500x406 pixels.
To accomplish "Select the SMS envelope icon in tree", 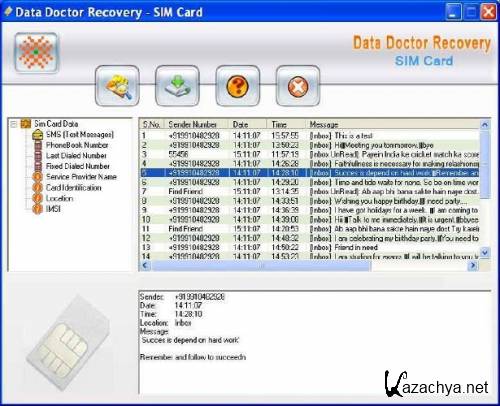I will pos(38,135).
